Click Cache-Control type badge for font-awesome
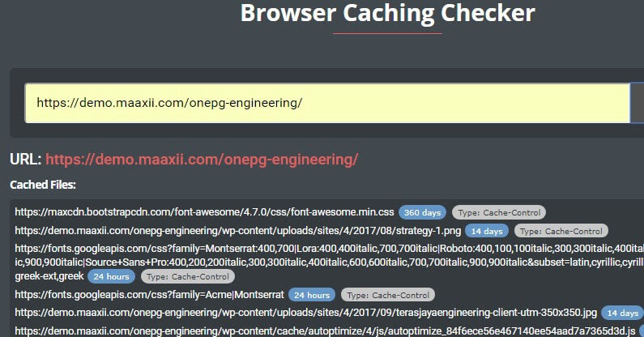Viewport: 644px width, 337px height. (499, 212)
